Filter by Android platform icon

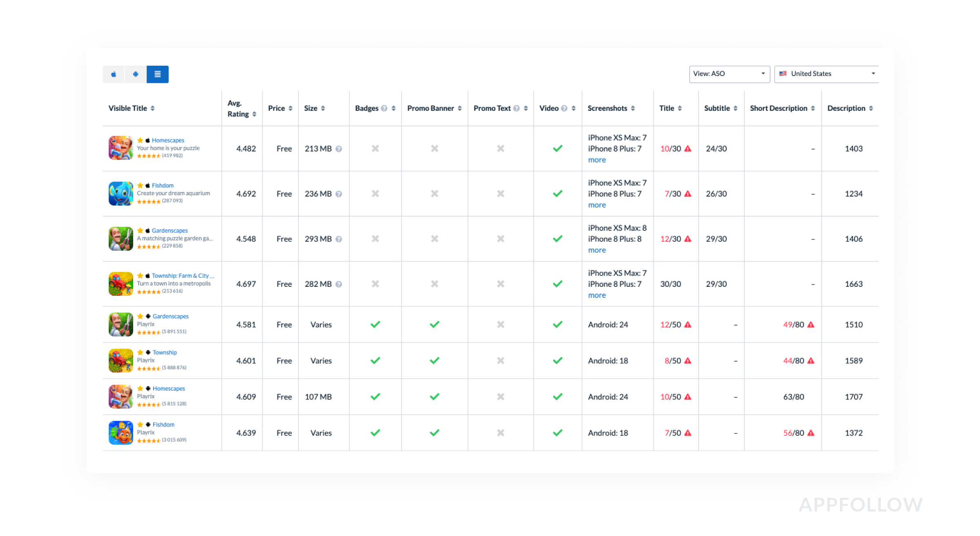136,74
